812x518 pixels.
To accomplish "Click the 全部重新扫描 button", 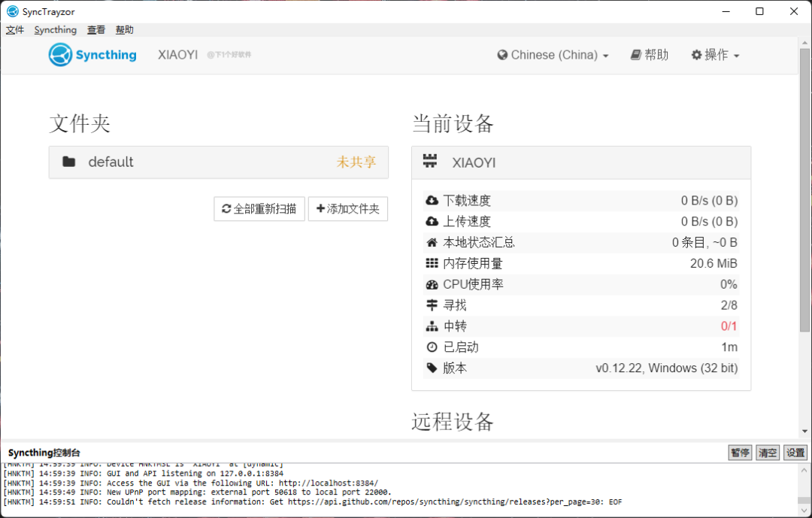I will click(259, 209).
